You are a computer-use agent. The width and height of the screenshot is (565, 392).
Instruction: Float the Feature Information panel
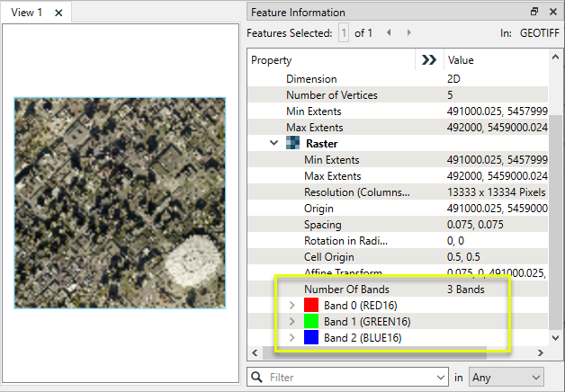point(534,12)
